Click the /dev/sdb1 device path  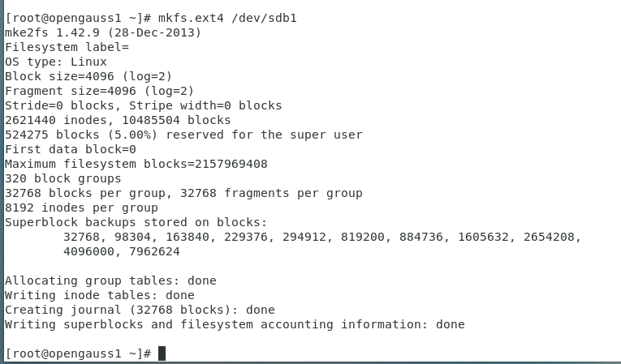[264, 18]
